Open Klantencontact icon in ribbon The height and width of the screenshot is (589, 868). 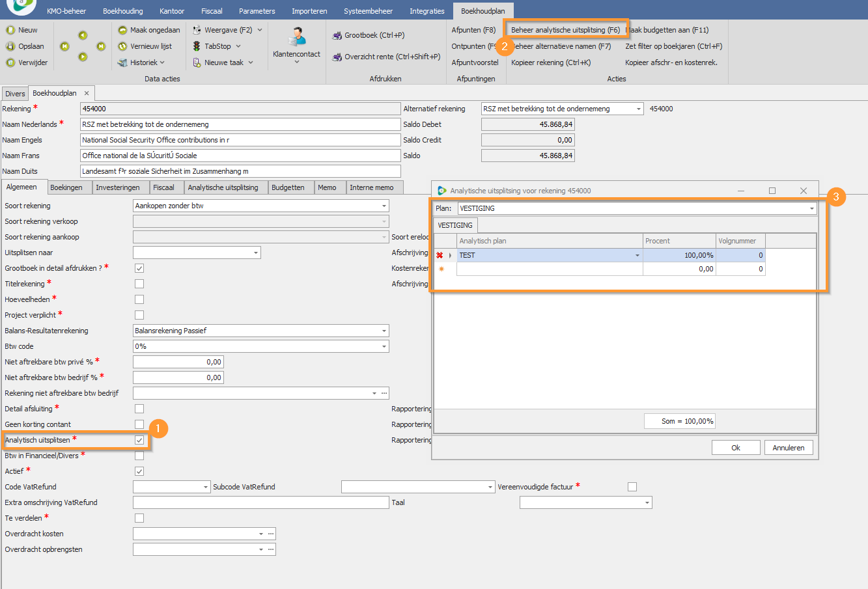click(x=297, y=38)
